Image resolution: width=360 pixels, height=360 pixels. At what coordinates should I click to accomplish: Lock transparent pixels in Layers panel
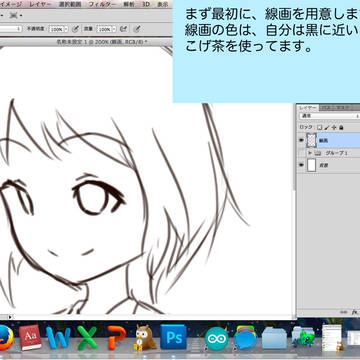click(319, 127)
